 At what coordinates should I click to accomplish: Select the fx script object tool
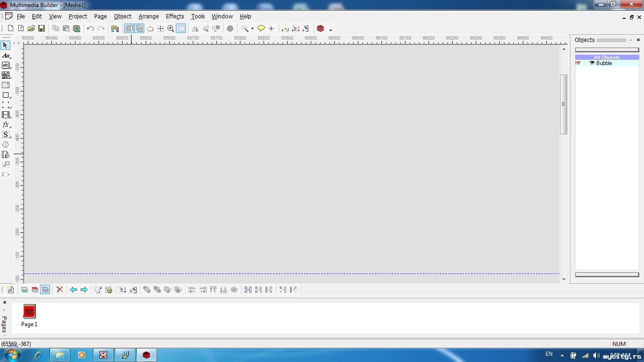point(6,125)
